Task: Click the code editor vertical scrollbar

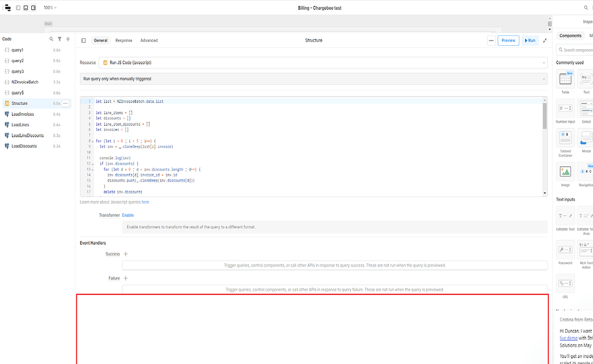Action: 545,116
